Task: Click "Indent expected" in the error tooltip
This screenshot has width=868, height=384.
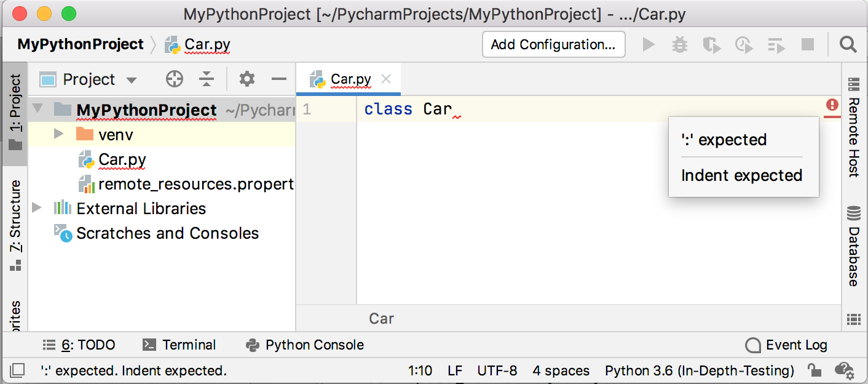Action: (742, 175)
